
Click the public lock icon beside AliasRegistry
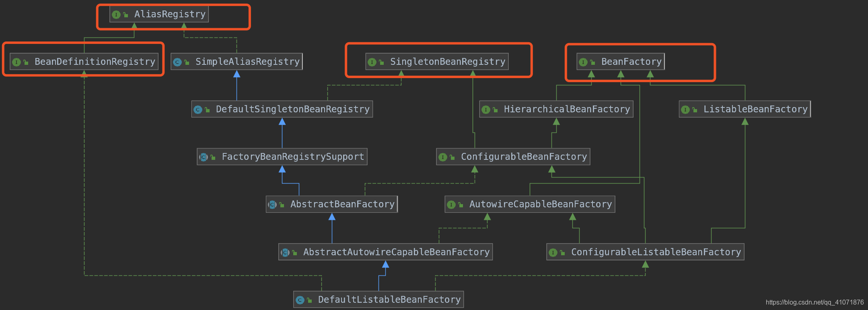click(x=125, y=15)
